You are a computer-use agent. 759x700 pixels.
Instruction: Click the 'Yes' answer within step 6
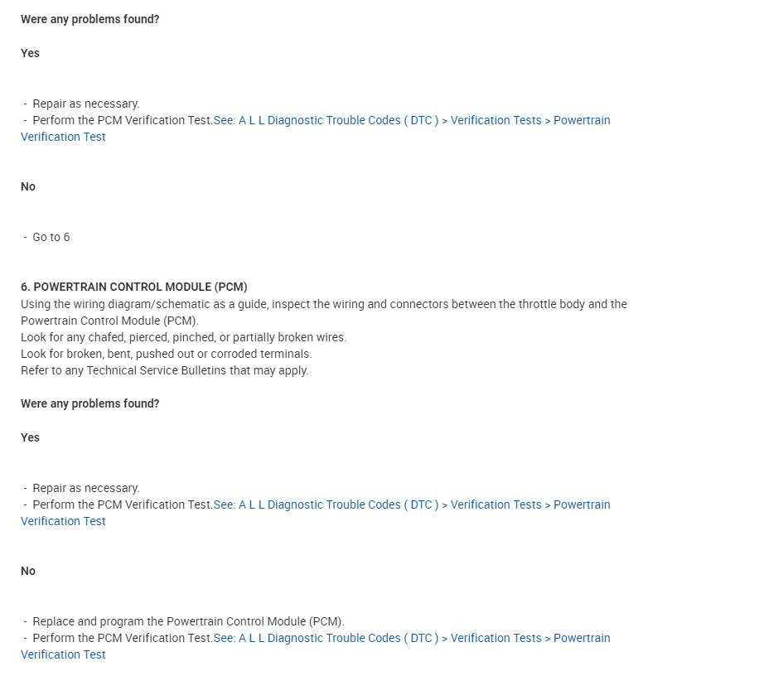[x=31, y=437]
